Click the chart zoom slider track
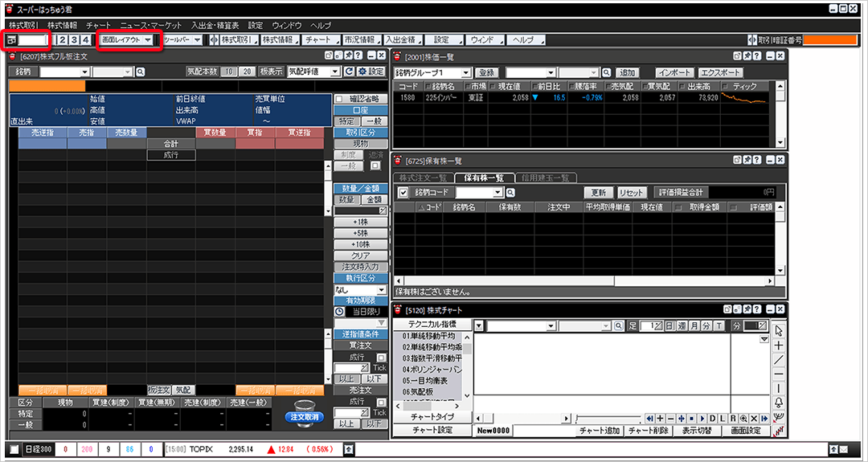868x462 pixels. coord(607,419)
